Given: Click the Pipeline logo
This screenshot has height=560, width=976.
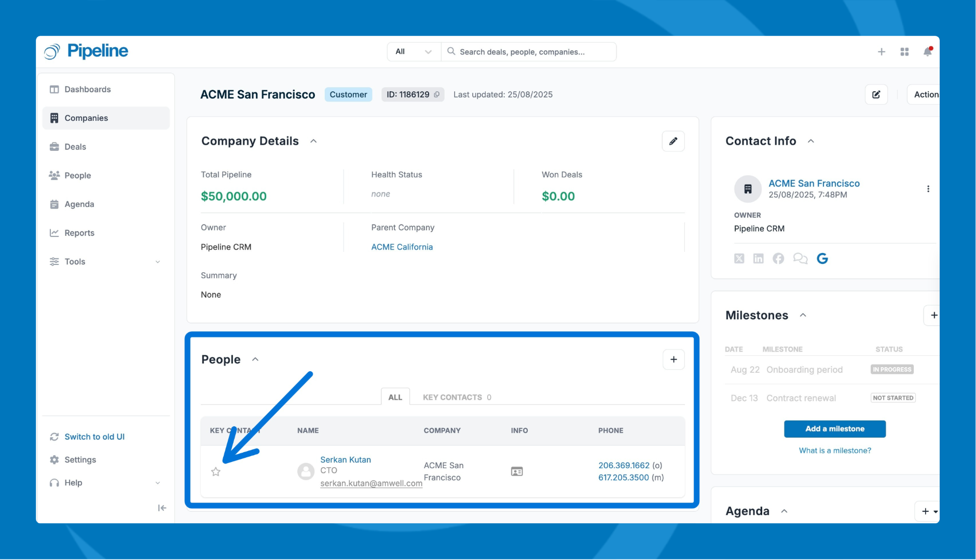Looking at the screenshot, I should [x=86, y=51].
